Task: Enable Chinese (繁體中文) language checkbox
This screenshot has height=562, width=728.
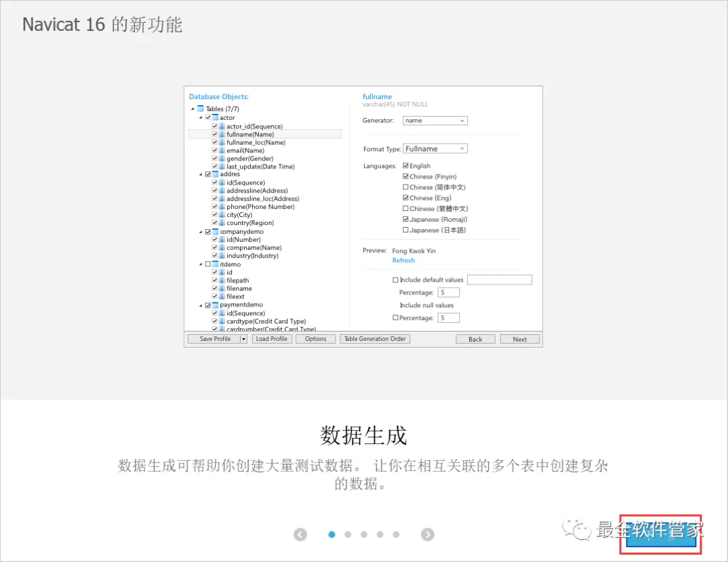Action: [406, 208]
